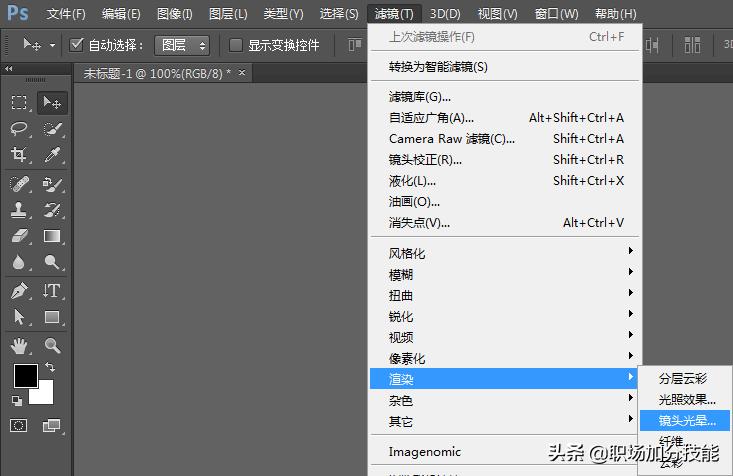
Task: Expand the 模糊 submenu
Action: point(506,274)
